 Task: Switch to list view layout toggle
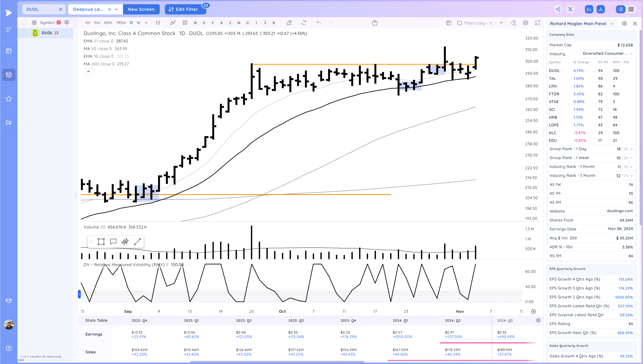620,9
